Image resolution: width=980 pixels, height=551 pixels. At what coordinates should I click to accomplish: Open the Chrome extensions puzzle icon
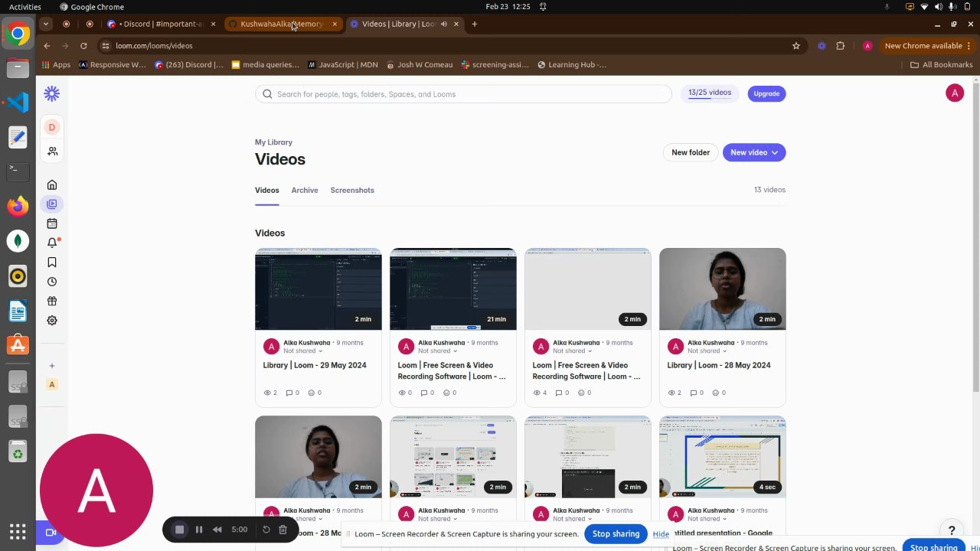pyautogui.click(x=841, y=46)
